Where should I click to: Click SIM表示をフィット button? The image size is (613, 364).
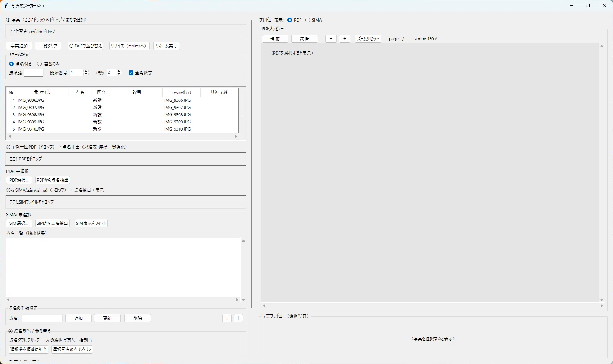(x=91, y=223)
